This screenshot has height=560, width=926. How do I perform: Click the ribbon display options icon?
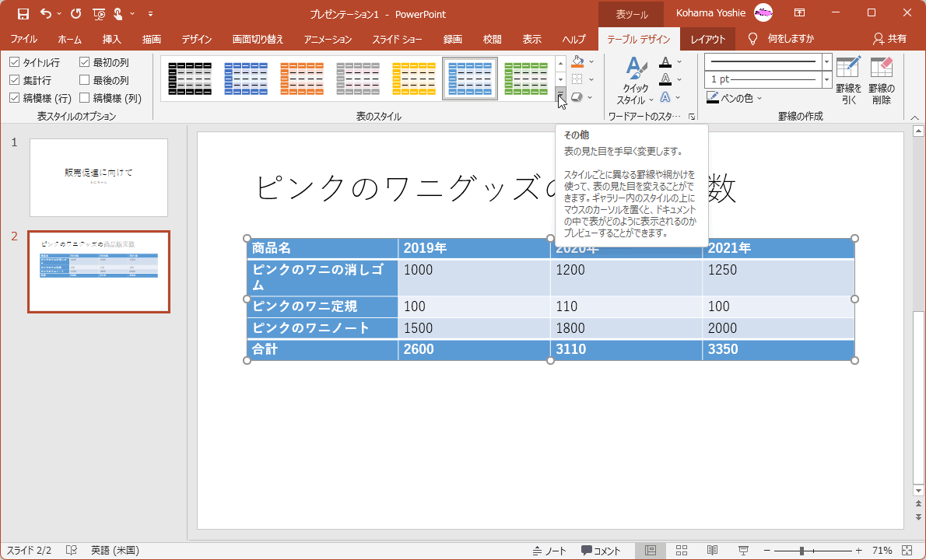point(799,12)
